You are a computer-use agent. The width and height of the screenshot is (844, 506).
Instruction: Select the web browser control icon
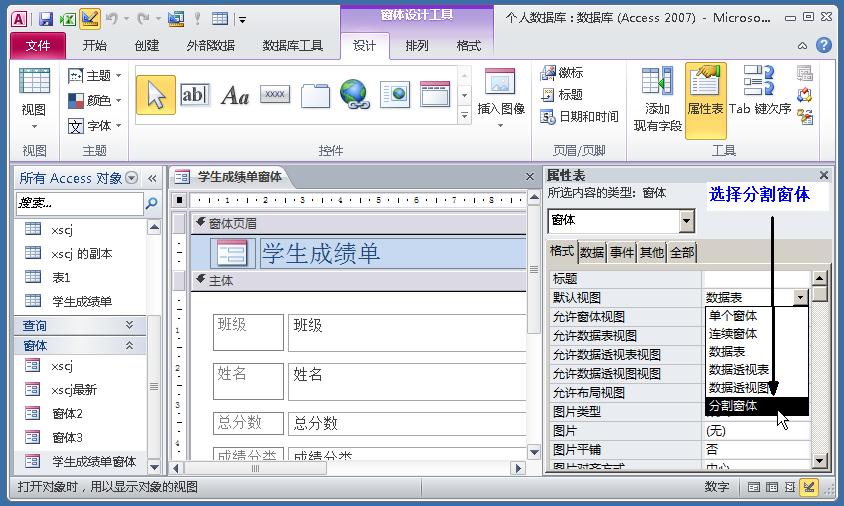[x=395, y=95]
